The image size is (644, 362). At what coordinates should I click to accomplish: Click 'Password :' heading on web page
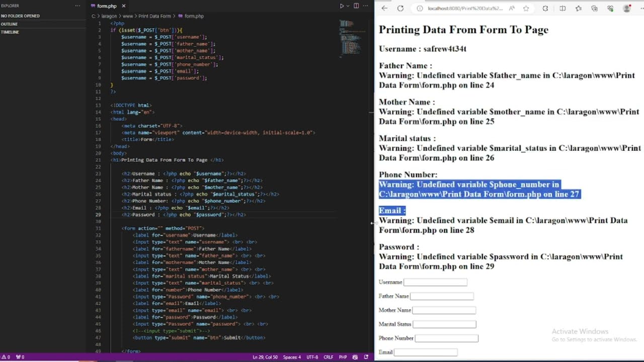point(399,247)
